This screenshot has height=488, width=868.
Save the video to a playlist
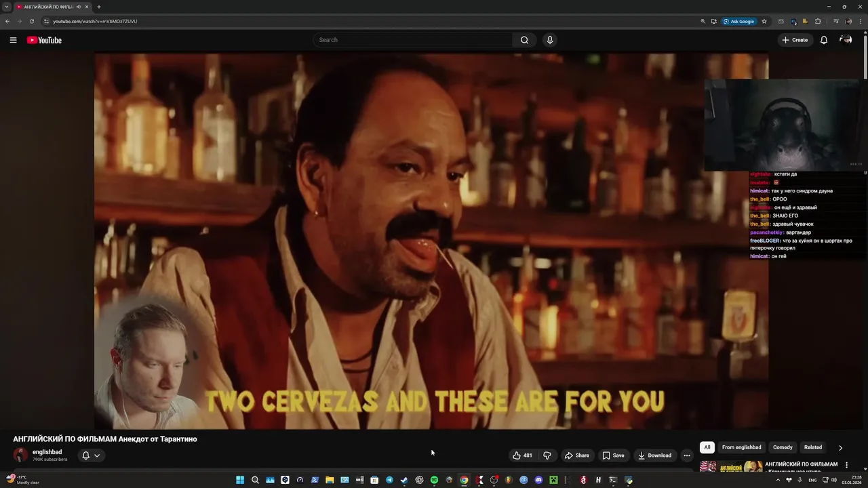[x=613, y=455]
